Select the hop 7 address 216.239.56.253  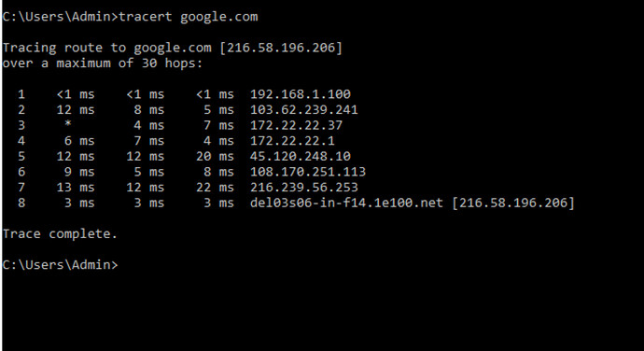304,188
